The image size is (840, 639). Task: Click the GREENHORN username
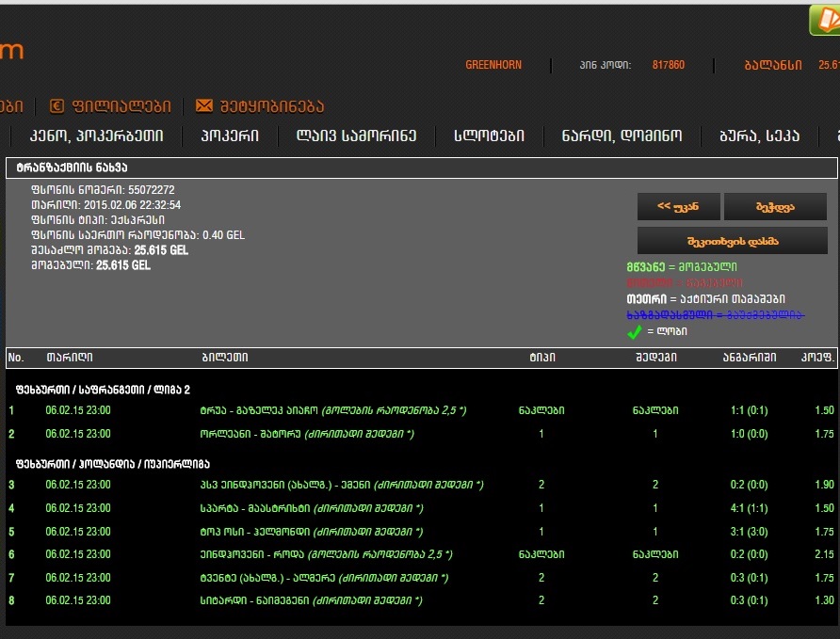click(493, 65)
